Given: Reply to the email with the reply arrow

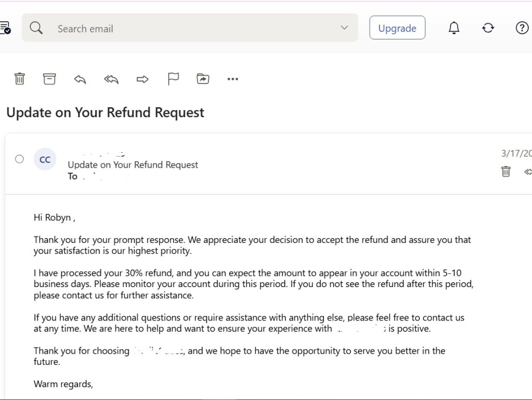Looking at the screenshot, I should (x=80, y=79).
